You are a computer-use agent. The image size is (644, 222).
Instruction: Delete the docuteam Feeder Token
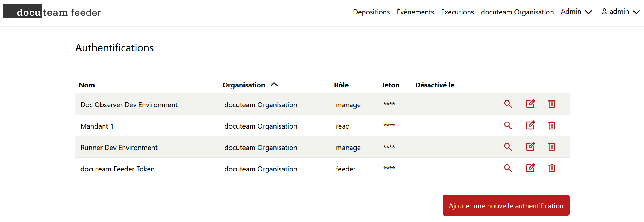point(552,168)
